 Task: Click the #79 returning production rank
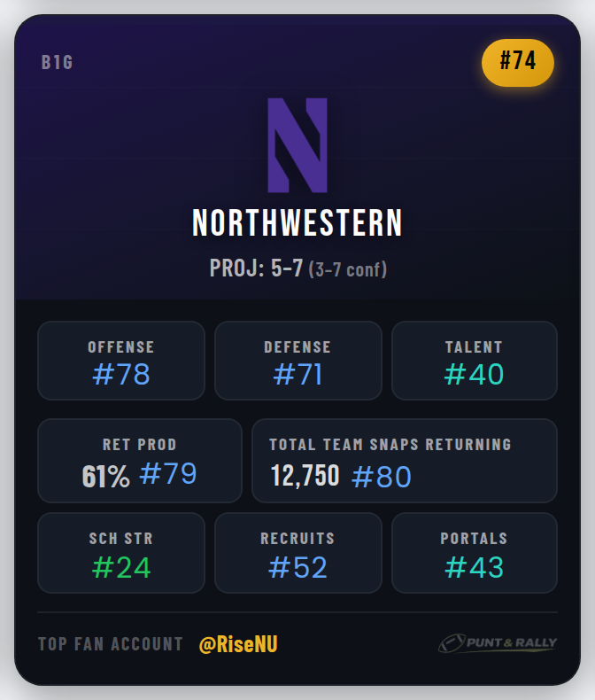tap(168, 474)
